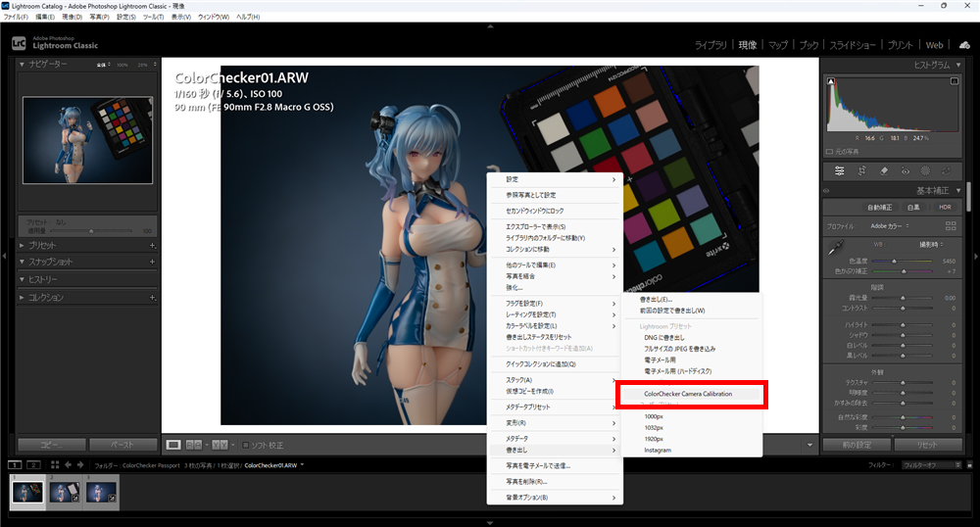Click the Lightroom Classic Lrc logo

point(20,43)
